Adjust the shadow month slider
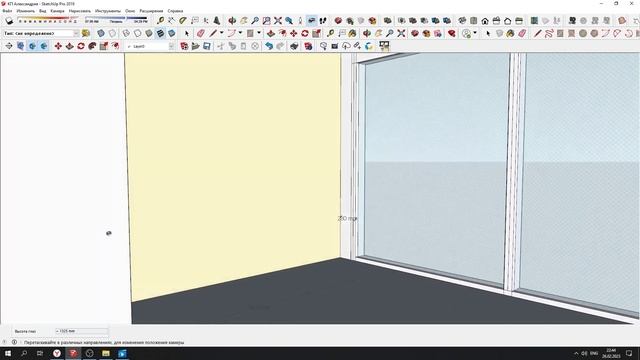This screenshot has width=640, height=360. click(x=48, y=20)
